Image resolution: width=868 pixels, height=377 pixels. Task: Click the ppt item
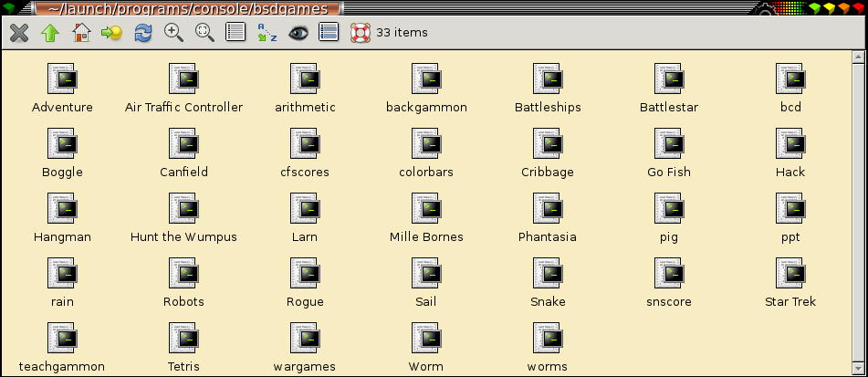pos(790,218)
